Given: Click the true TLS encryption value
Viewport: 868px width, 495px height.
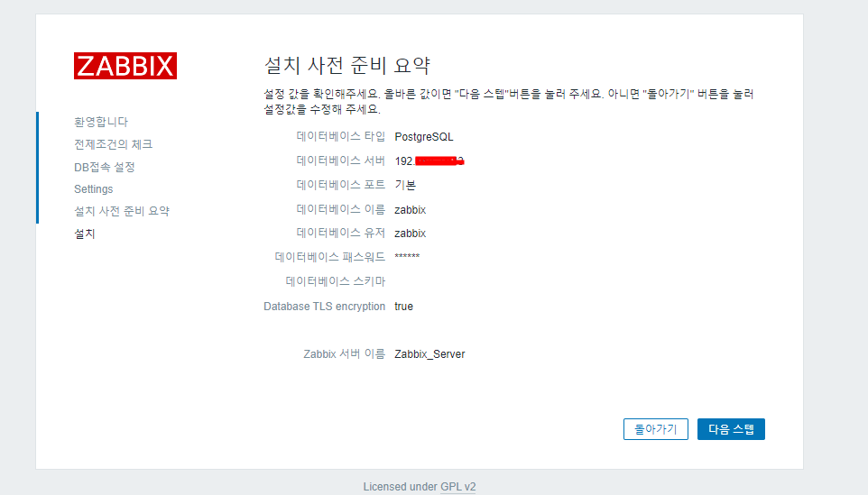Looking at the screenshot, I should click(x=403, y=307).
